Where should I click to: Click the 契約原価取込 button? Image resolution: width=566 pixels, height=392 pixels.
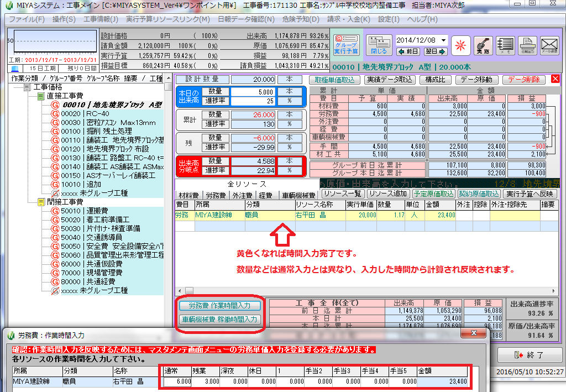click(x=479, y=194)
